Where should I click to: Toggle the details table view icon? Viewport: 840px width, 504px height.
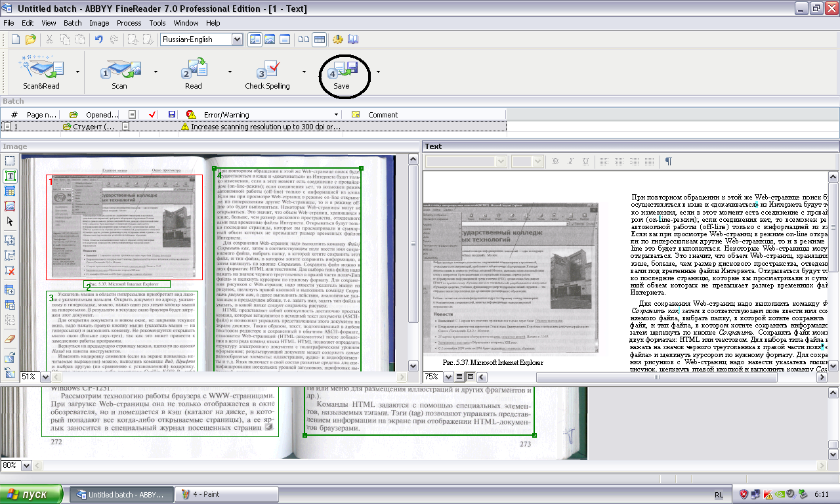tap(319, 39)
